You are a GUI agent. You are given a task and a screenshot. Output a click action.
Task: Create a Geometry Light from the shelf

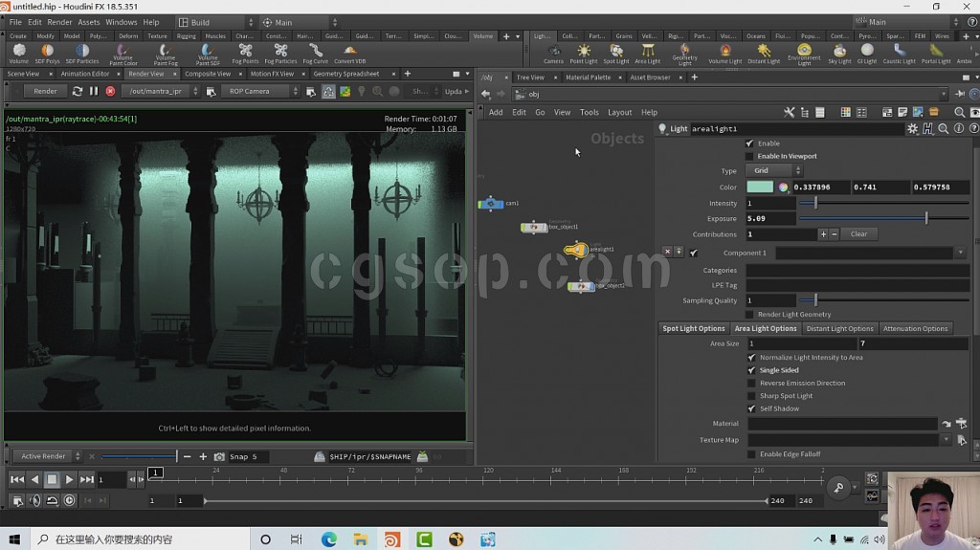pyautogui.click(x=685, y=55)
